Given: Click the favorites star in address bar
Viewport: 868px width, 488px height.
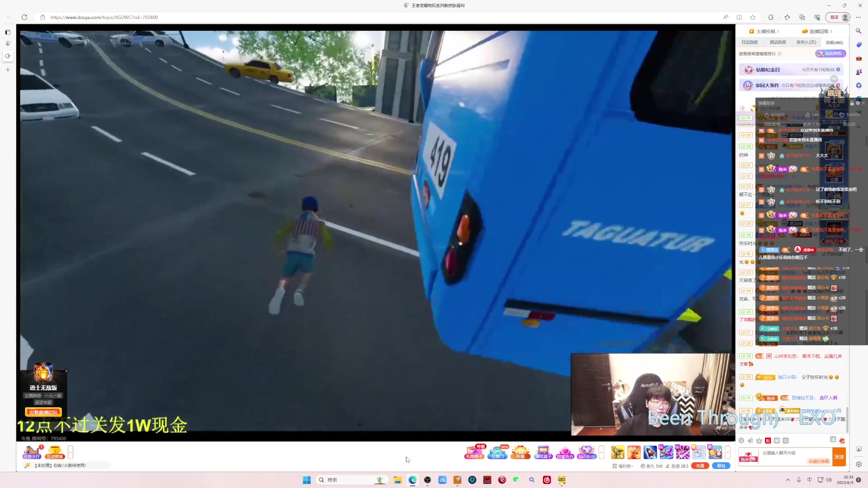Looking at the screenshot, I should (x=753, y=17).
